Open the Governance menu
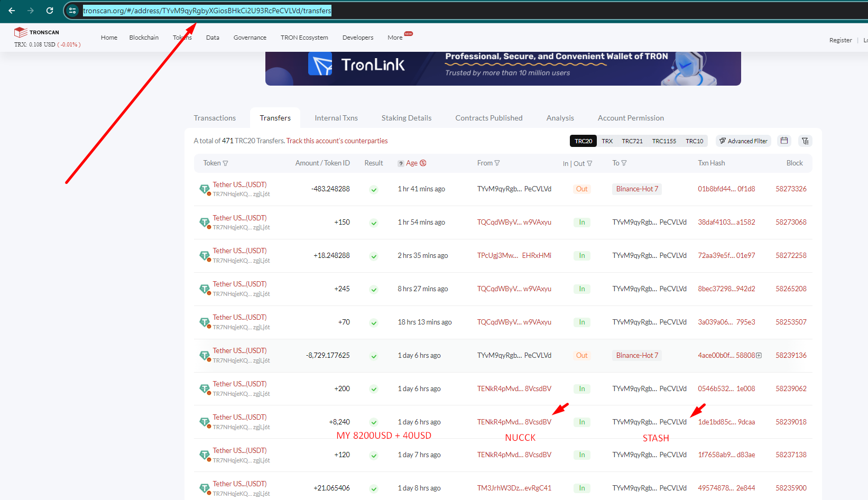 [x=250, y=38]
